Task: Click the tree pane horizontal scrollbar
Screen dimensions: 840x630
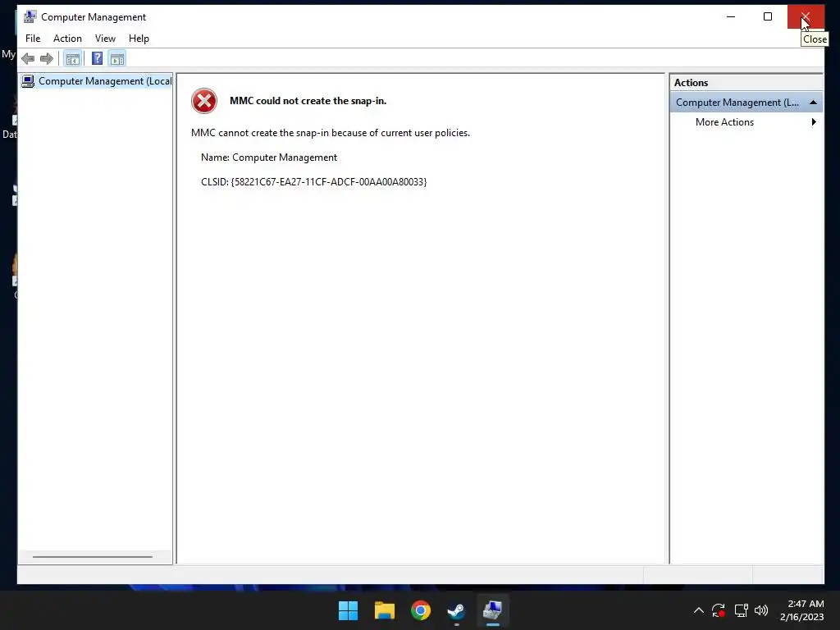Action: pos(93,557)
